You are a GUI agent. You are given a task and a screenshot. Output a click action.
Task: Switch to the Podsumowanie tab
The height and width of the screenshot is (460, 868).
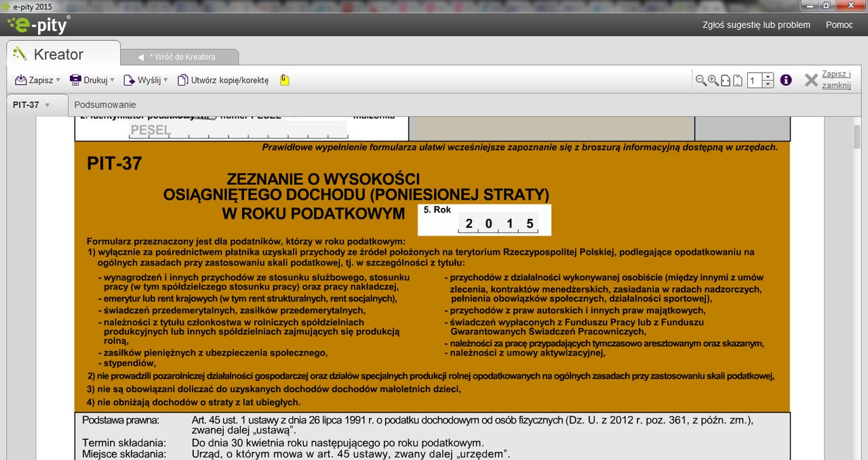[x=105, y=105]
